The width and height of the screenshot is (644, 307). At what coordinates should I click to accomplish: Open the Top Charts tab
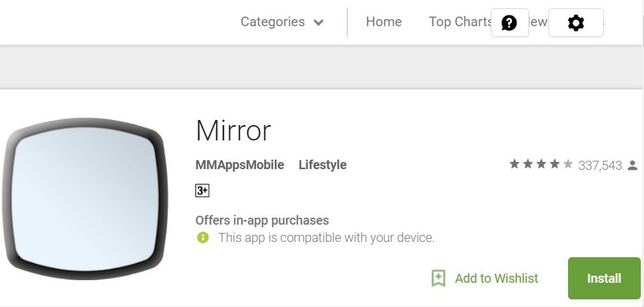(460, 21)
